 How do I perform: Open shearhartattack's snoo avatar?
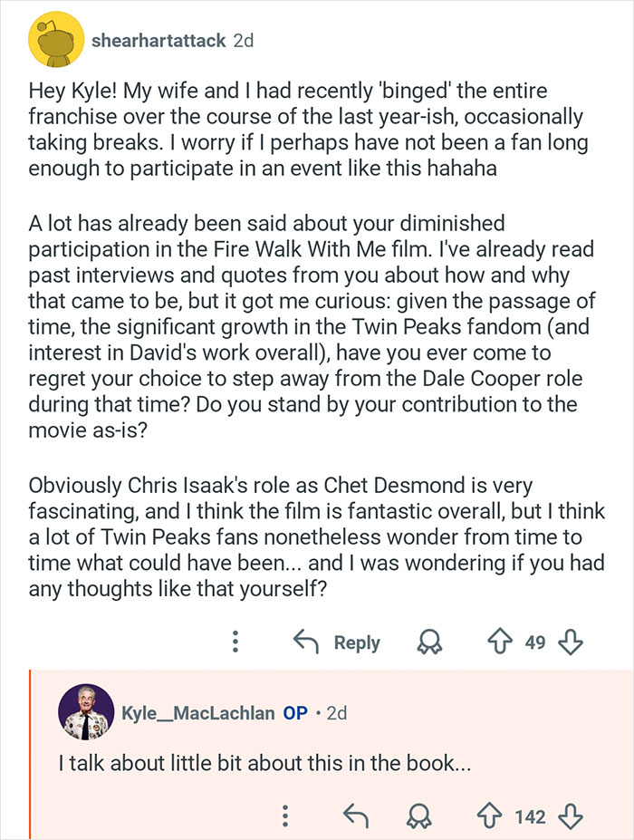[54, 38]
